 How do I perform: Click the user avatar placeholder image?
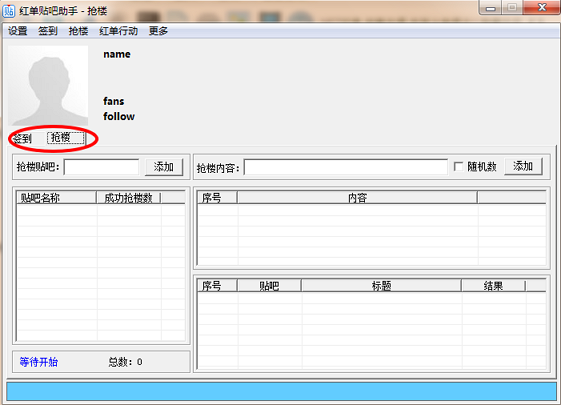click(x=48, y=86)
